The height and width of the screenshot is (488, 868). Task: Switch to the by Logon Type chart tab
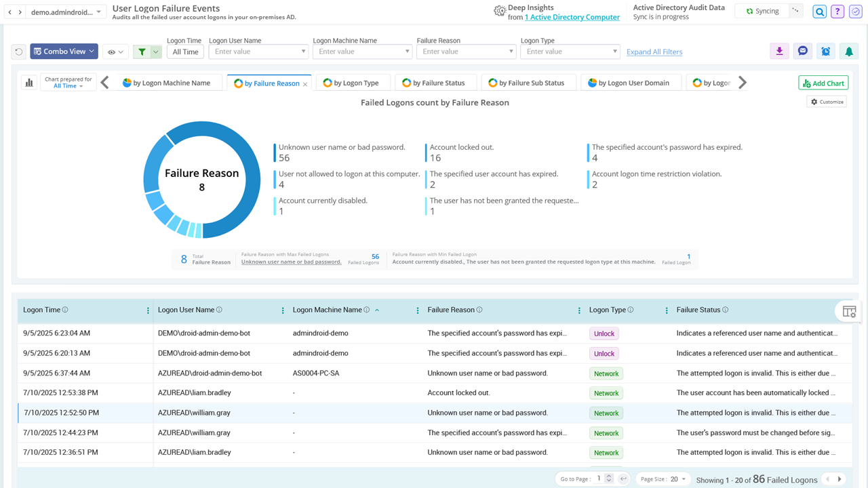click(353, 82)
